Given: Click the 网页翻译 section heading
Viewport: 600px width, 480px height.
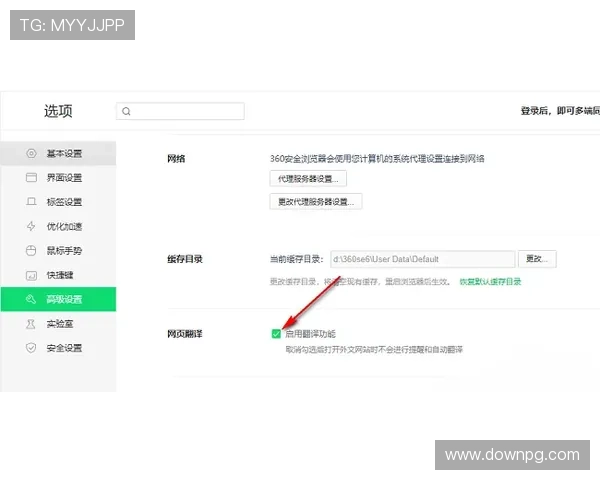Looking at the screenshot, I should (x=185, y=334).
